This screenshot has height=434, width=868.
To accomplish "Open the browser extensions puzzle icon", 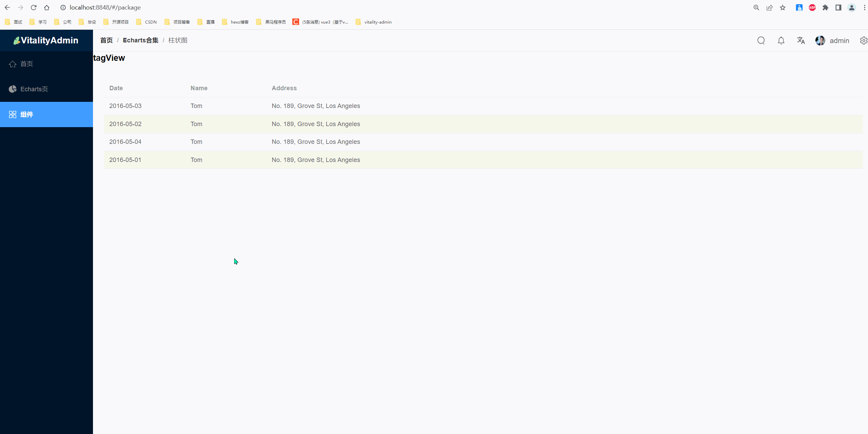I will coord(825,8).
